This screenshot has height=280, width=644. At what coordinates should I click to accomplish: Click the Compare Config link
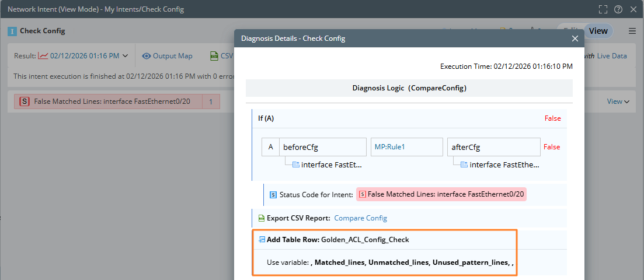coord(360,218)
